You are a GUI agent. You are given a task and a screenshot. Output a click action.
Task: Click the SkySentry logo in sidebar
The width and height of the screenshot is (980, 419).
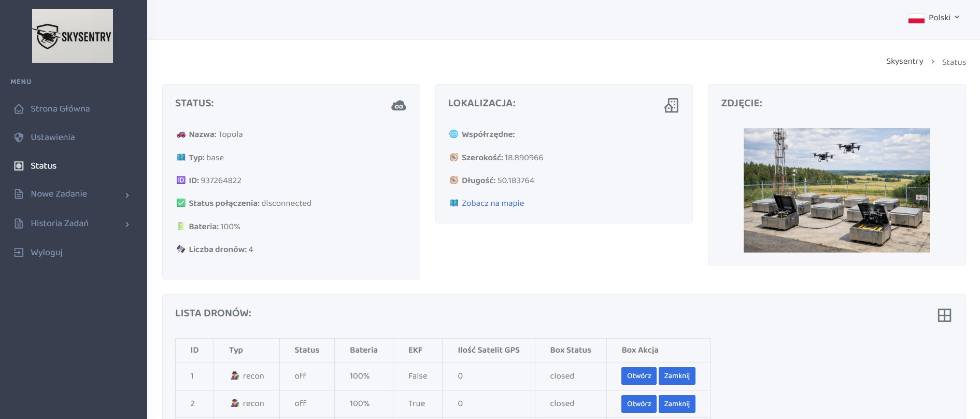[73, 36]
